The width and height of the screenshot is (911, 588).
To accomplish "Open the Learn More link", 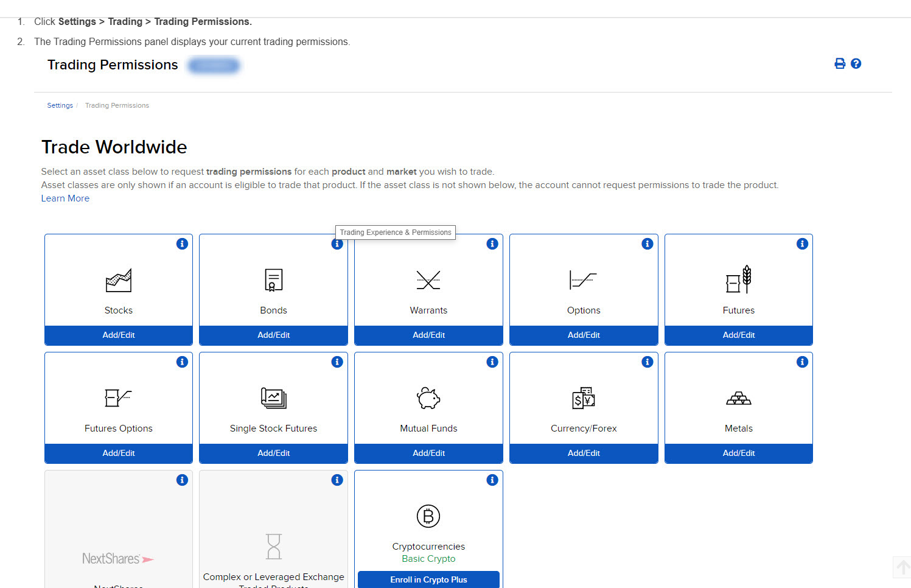I will point(65,198).
